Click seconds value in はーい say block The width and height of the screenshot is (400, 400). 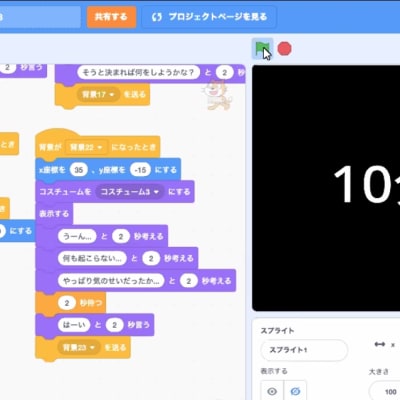(114, 325)
